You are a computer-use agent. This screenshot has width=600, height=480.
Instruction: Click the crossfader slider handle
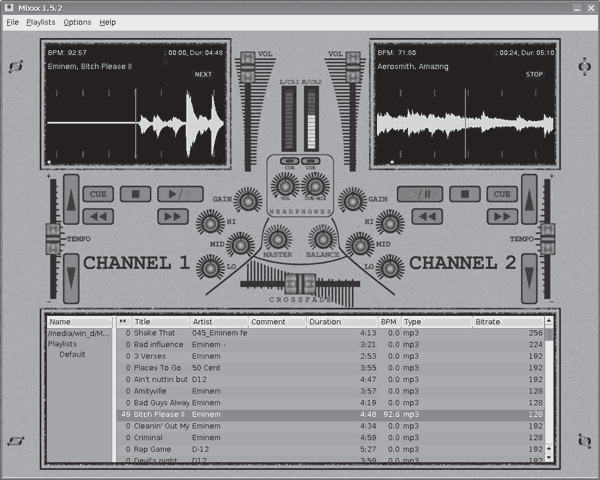(299, 285)
